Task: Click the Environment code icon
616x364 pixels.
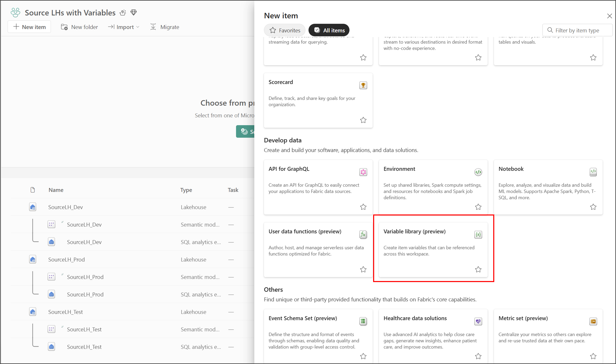Action: [478, 172]
